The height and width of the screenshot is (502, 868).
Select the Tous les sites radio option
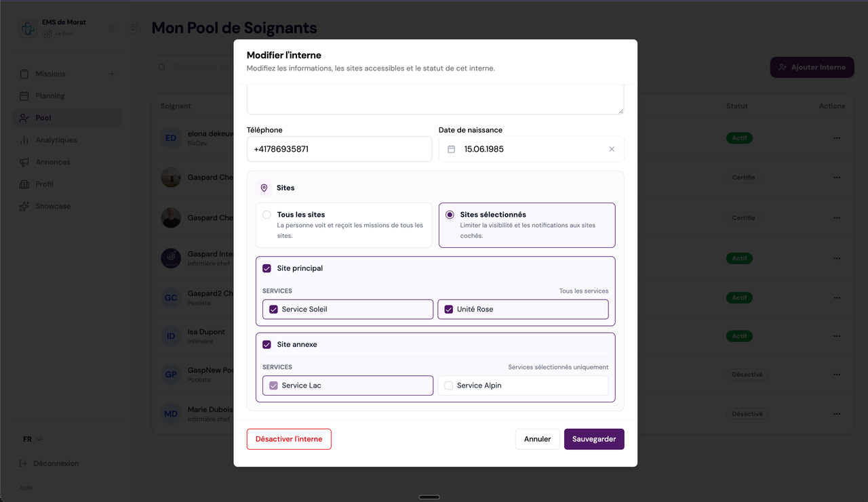pyautogui.click(x=267, y=215)
